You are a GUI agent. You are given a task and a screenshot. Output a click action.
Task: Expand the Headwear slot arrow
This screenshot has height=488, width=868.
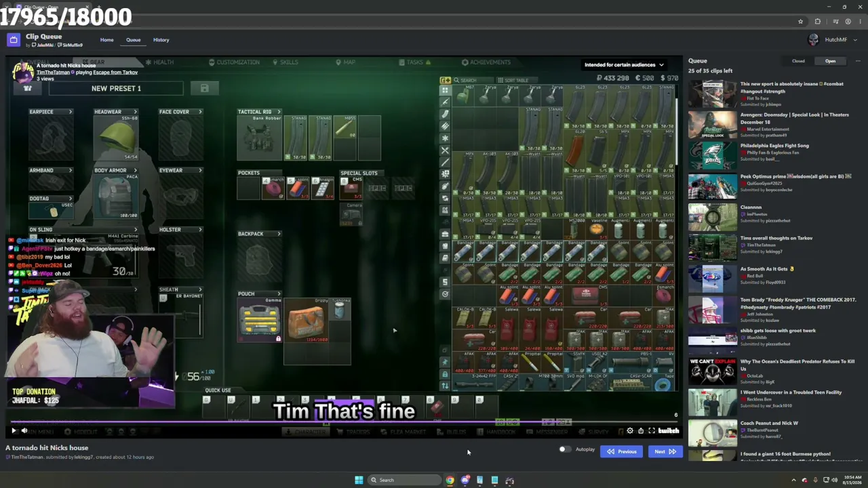(x=135, y=112)
